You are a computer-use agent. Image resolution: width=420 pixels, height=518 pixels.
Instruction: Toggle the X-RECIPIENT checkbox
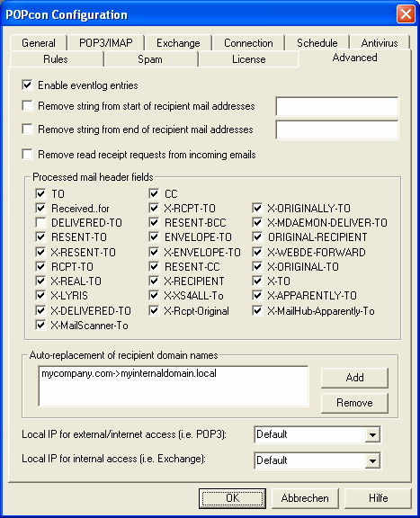pyautogui.click(x=154, y=281)
